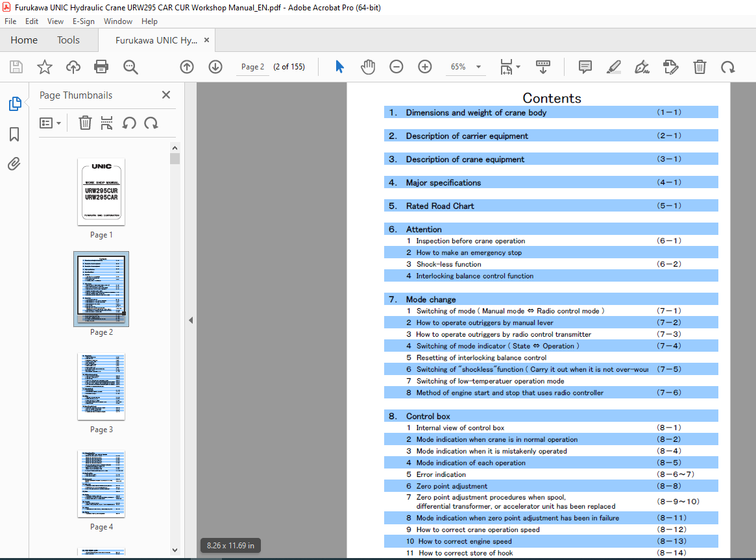Open contents entry 'Rated Road Chart'
This screenshot has height=560, width=756.
(551, 206)
